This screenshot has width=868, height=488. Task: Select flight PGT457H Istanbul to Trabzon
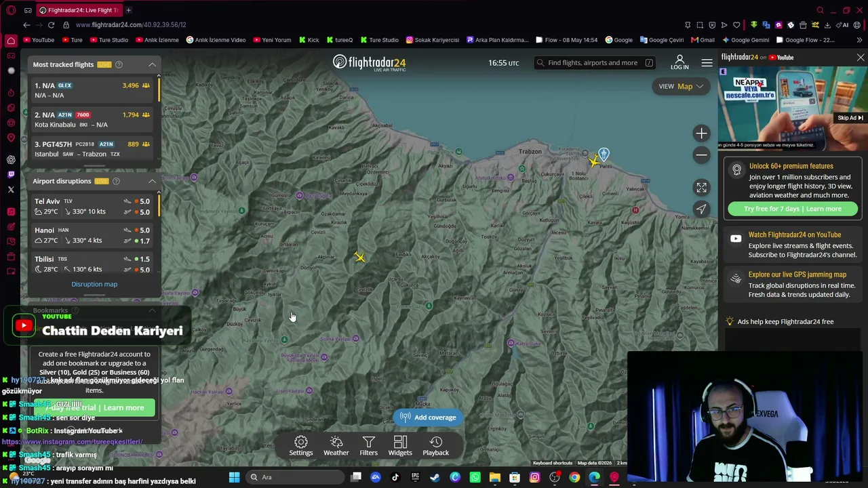(94, 149)
